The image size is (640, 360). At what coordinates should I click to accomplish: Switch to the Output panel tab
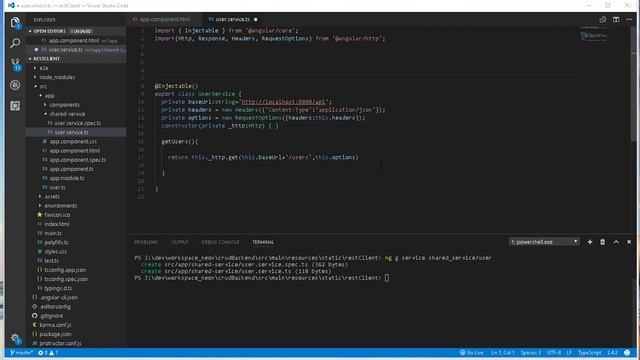180,242
